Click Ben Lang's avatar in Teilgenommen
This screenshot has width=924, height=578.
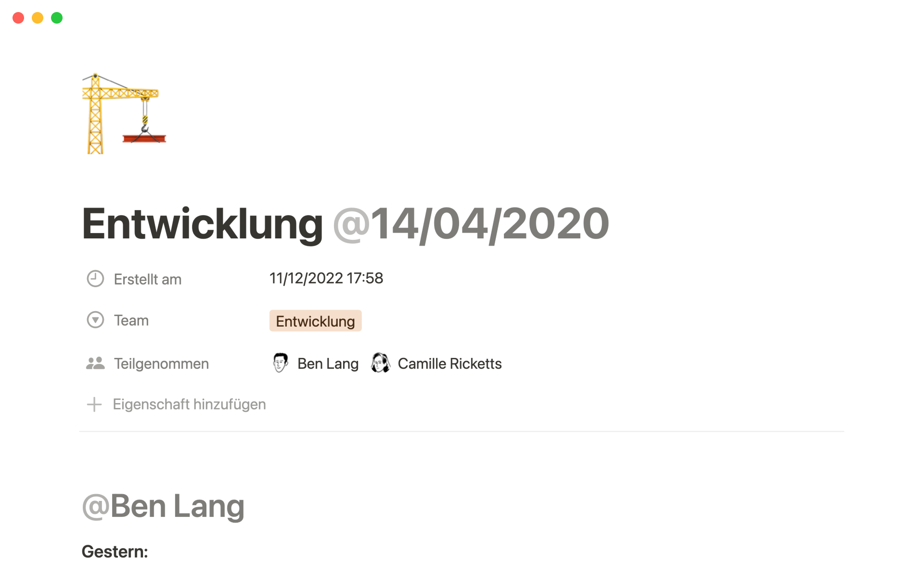click(280, 363)
